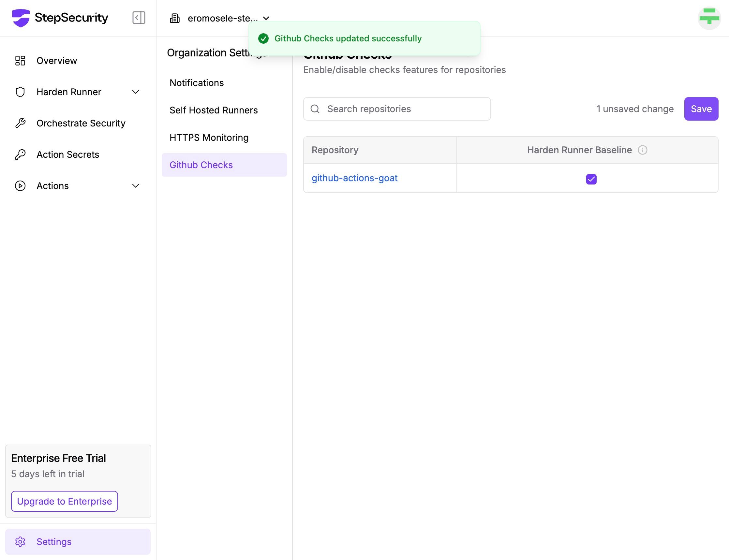Screen dimensions: 729x560
Task: Click the Overview grid icon
Action: [x=20, y=61]
